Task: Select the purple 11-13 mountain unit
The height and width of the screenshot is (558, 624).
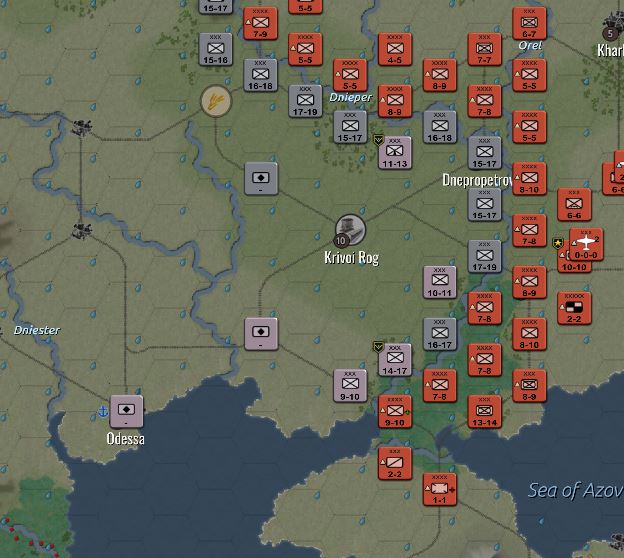Action: click(395, 153)
